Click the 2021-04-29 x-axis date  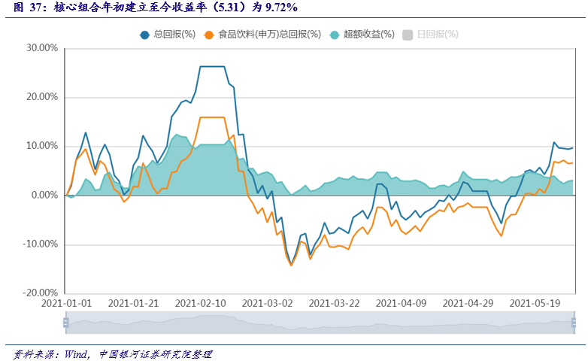click(468, 303)
